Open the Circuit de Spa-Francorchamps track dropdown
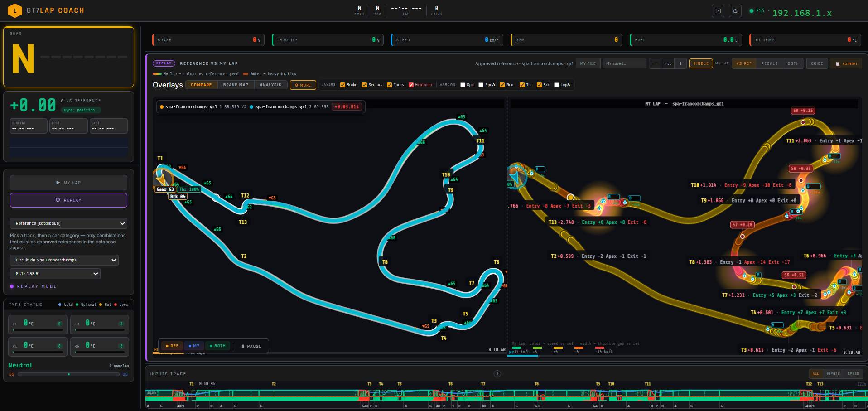The height and width of the screenshot is (411, 868). (64, 260)
